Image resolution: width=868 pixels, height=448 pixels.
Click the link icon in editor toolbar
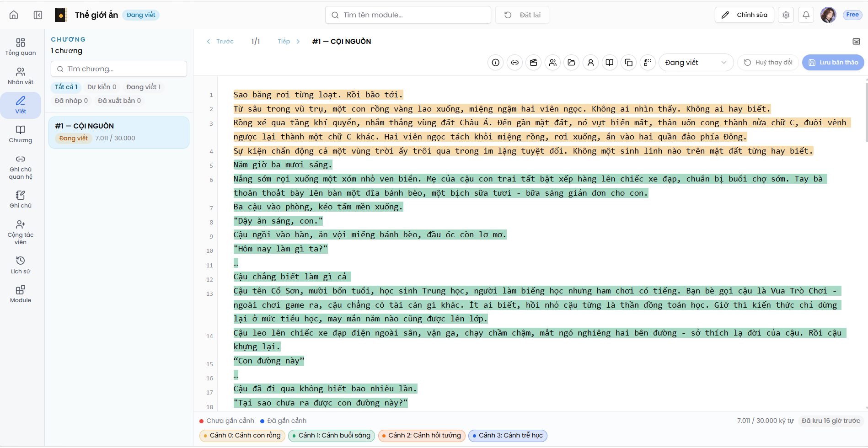pyautogui.click(x=515, y=63)
